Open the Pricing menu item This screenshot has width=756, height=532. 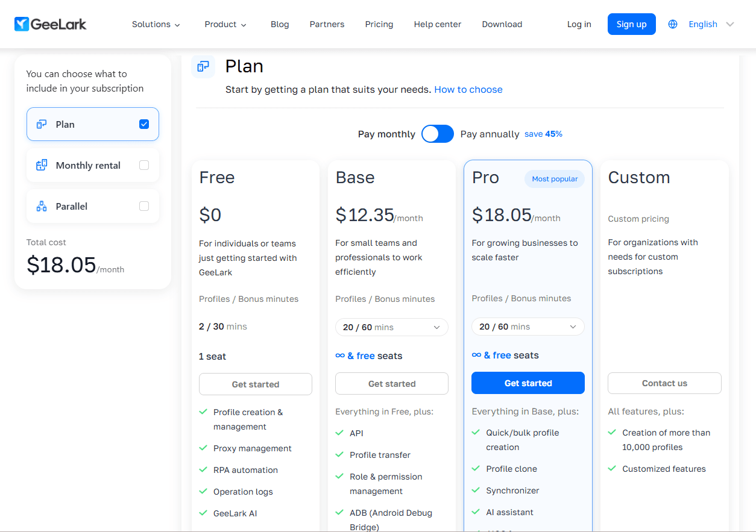tap(379, 24)
